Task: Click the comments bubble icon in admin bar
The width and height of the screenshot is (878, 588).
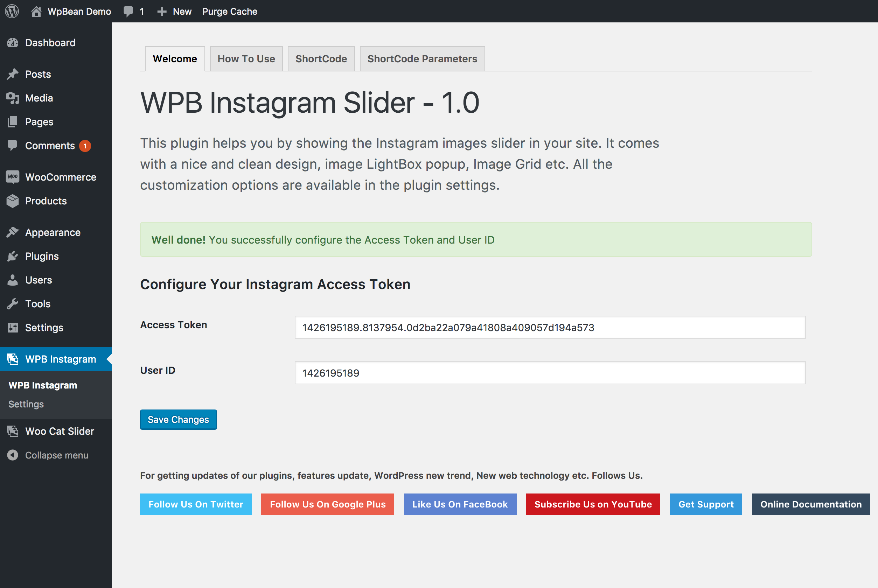Action: tap(128, 12)
